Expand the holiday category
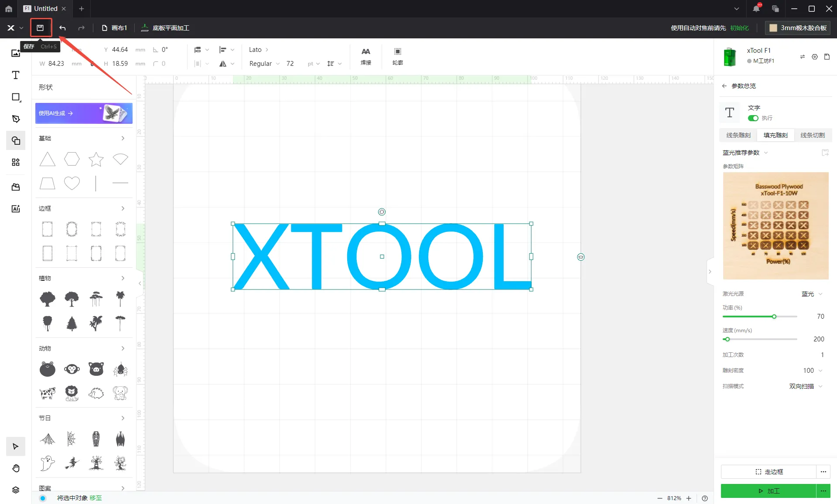The width and height of the screenshot is (837, 504). click(x=123, y=418)
